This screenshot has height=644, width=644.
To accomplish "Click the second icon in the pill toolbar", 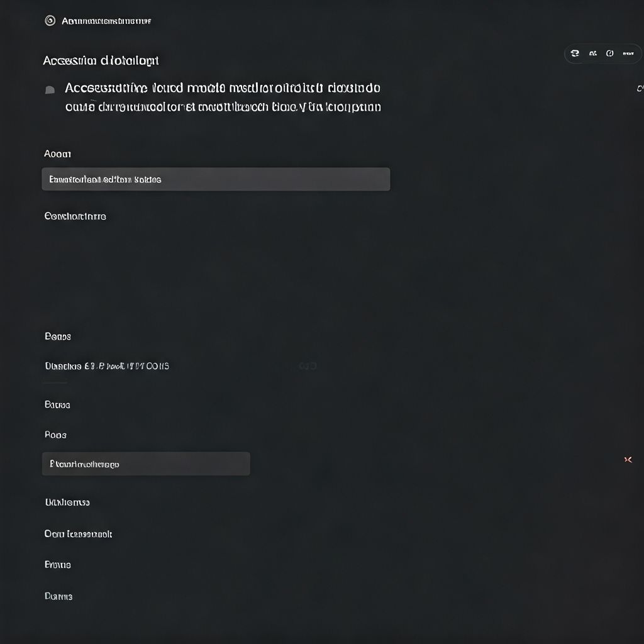I will tap(592, 54).
